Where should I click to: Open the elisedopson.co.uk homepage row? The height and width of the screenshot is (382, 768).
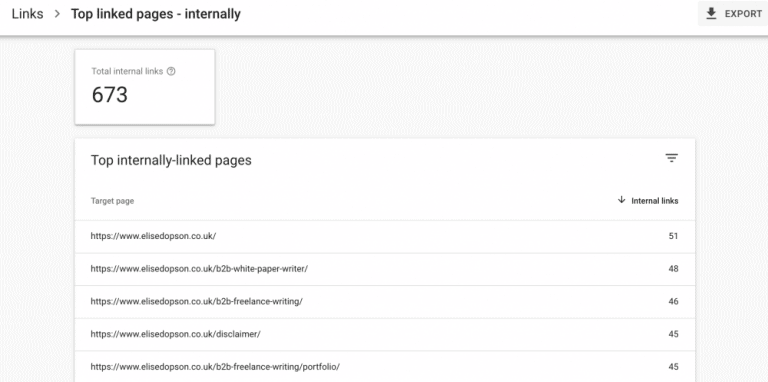tap(384, 236)
